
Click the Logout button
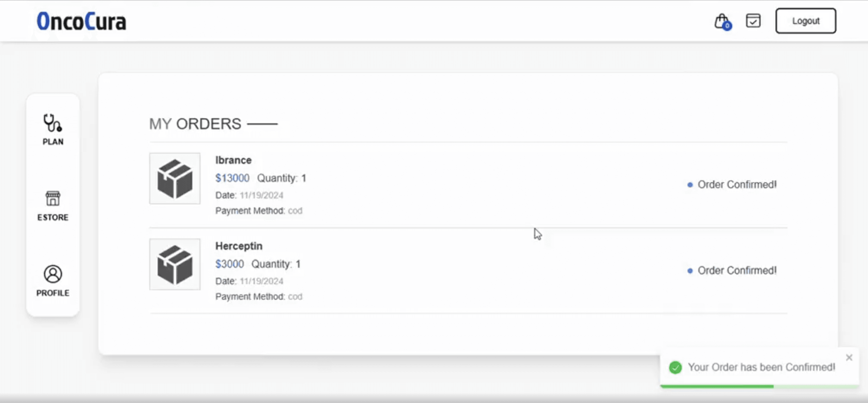(x=806, y=21)
